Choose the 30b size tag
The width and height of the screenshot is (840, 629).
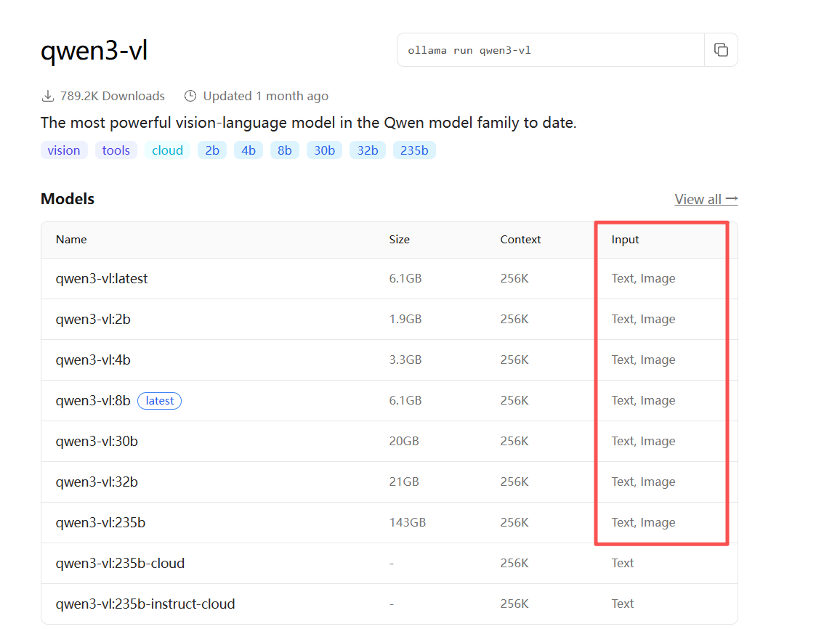[x=324, y=150]
